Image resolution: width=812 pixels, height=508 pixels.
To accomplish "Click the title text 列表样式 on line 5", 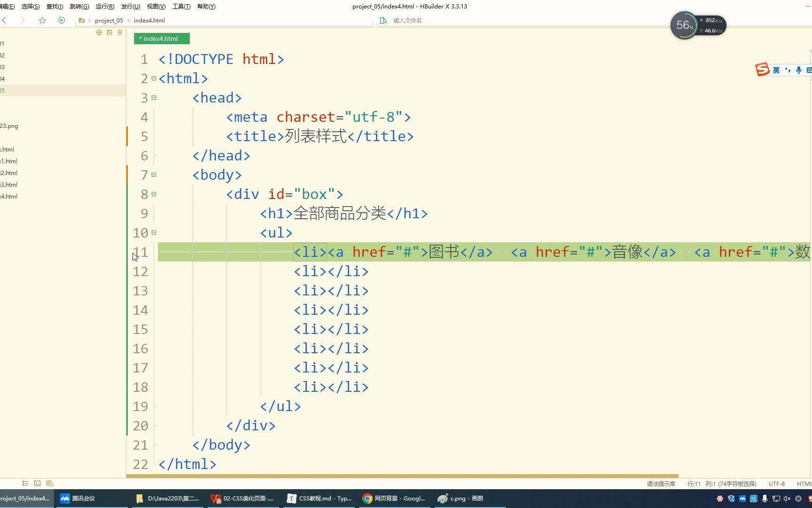I will pyautogui.click(x=316, y=136).
